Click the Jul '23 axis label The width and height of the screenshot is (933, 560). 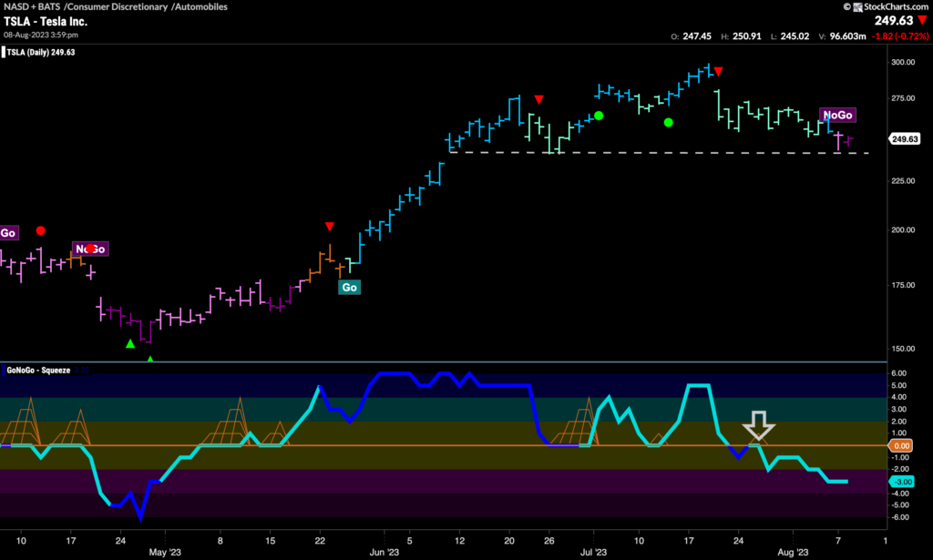click(x=594, y=552)
